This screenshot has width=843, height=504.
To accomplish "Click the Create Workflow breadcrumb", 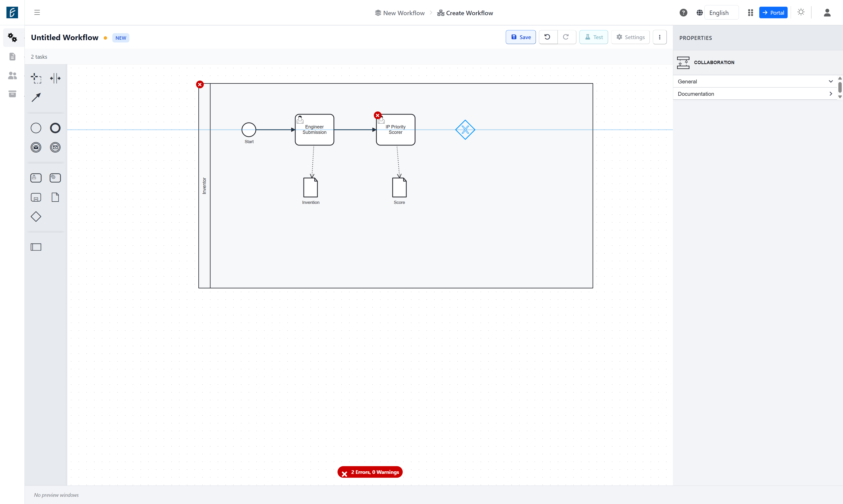I will (x=465, y=13).
